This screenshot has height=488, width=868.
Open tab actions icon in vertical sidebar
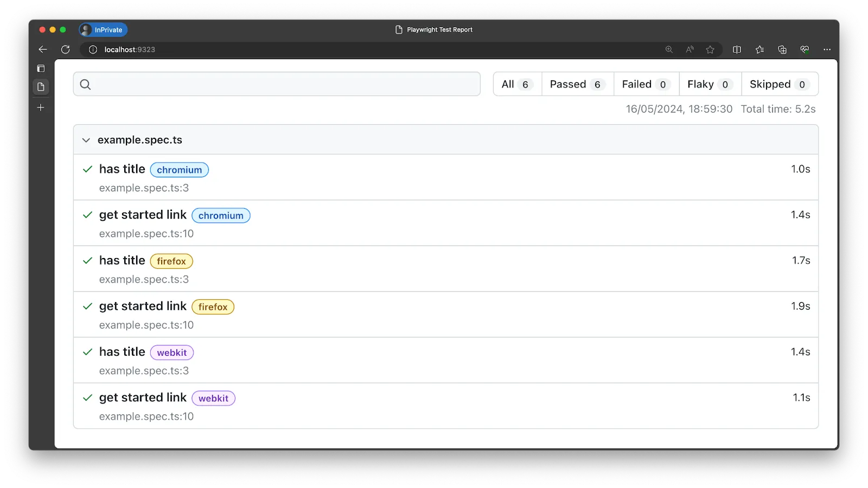tap(41, 68)
